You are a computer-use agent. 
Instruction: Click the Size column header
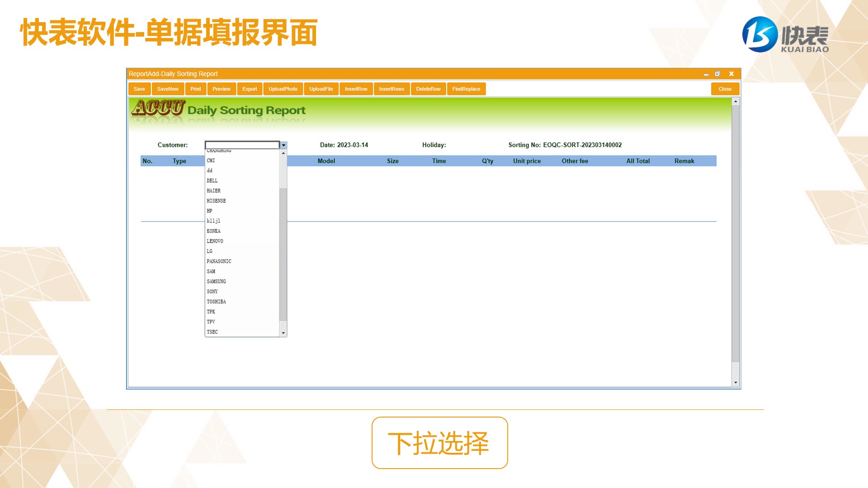(x=393, y=161)
